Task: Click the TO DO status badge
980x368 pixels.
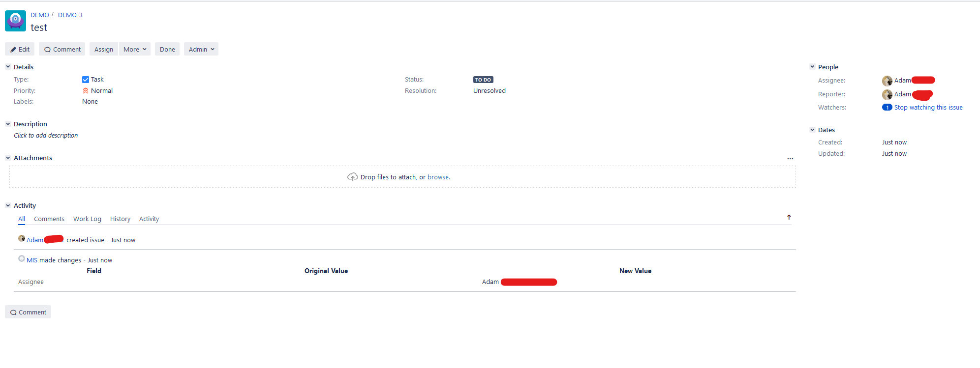Action: pos(483,80)
